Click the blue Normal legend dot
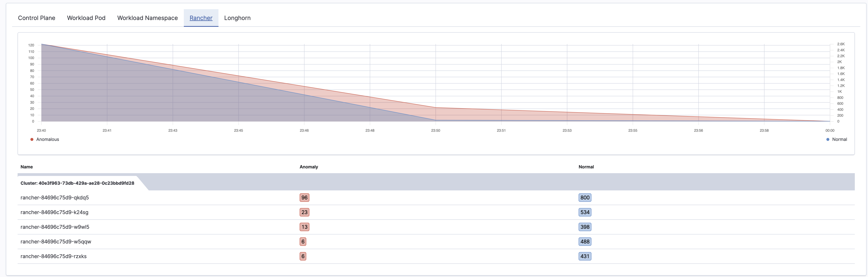The width and height of the screenshot is (868, 277). [x=827, y=139]
